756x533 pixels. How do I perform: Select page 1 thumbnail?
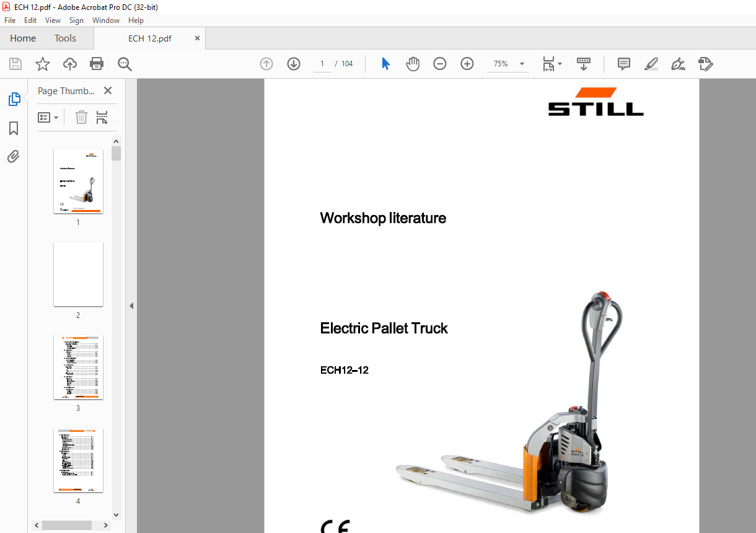point(78,181)
